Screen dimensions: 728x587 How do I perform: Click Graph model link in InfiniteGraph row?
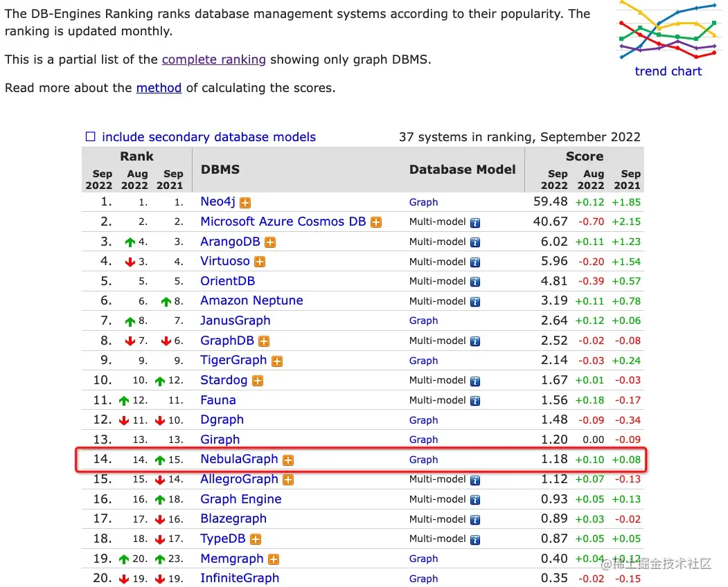point(423,579)
